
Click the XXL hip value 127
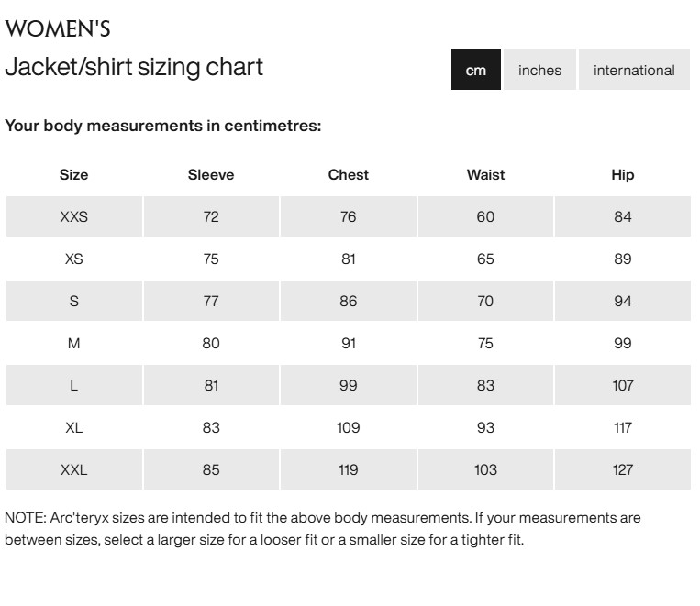point(623,469)
